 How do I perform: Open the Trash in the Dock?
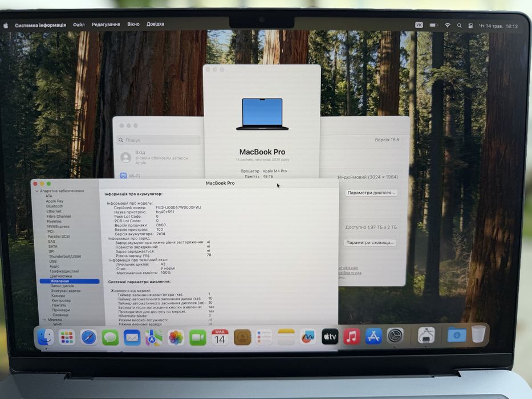tap(478, 334)
